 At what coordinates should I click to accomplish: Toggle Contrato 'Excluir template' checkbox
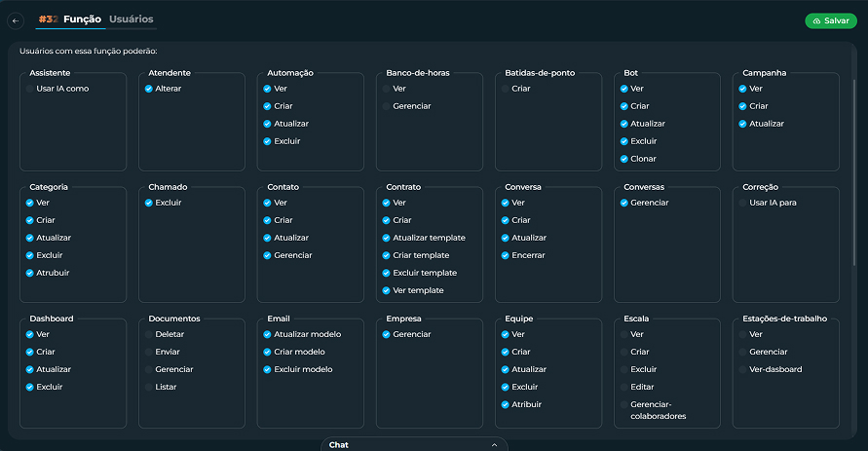387,273
